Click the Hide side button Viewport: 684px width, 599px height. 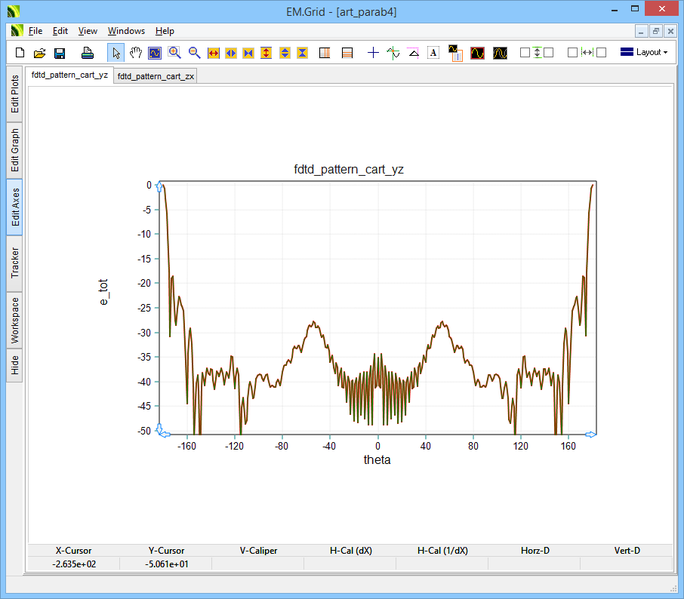coord(15,365)
